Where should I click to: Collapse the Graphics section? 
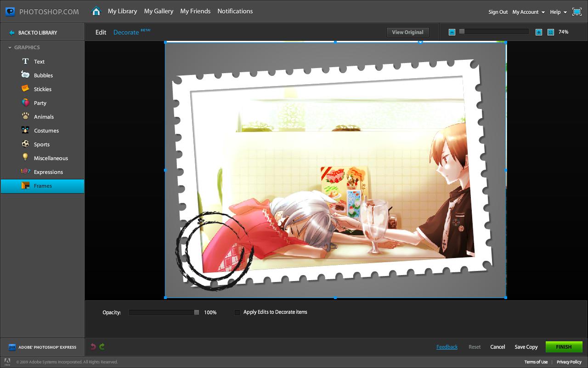(x=10, y=47)
